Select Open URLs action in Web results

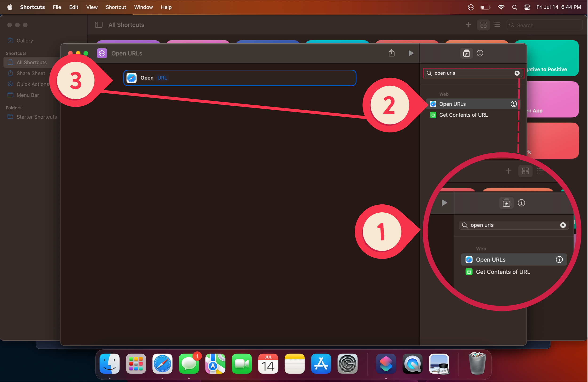pyautogui.click(x=452, y=104)
